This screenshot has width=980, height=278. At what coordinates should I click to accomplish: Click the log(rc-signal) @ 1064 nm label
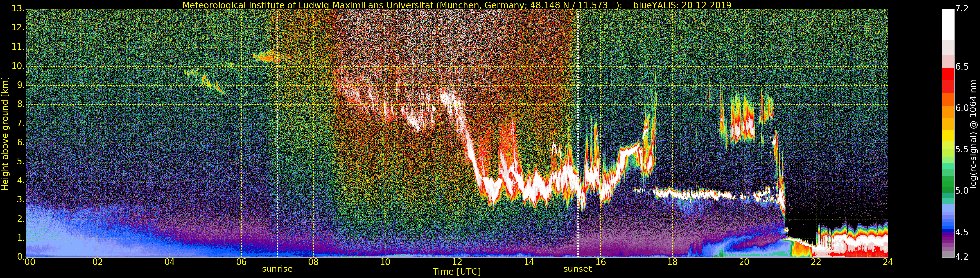tap(973, 134)
